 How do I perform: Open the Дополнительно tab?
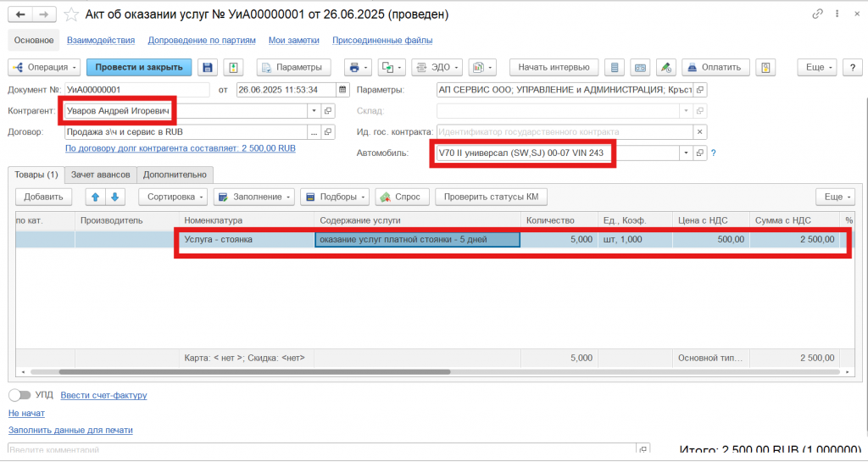coord(175,175)
